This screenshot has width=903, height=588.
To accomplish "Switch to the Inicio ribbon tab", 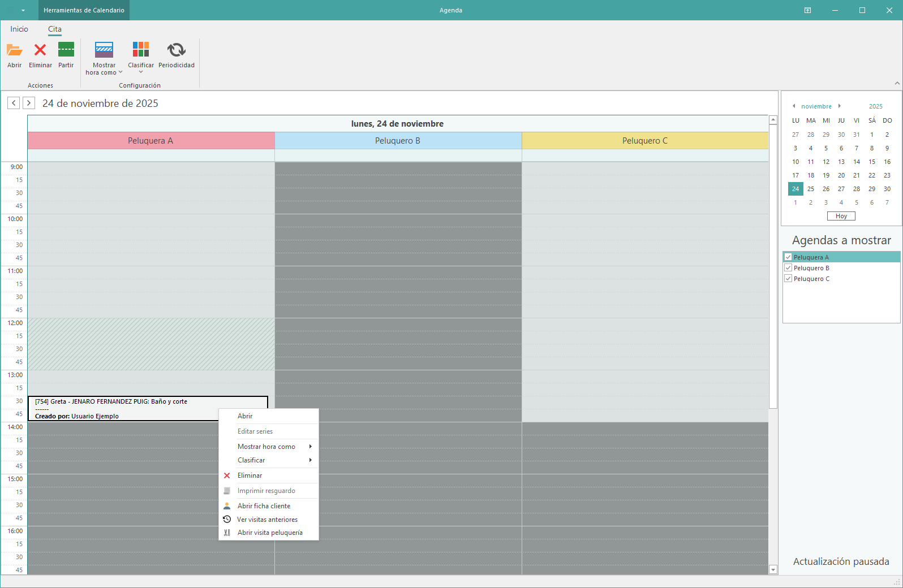I will tap(19, 29).
